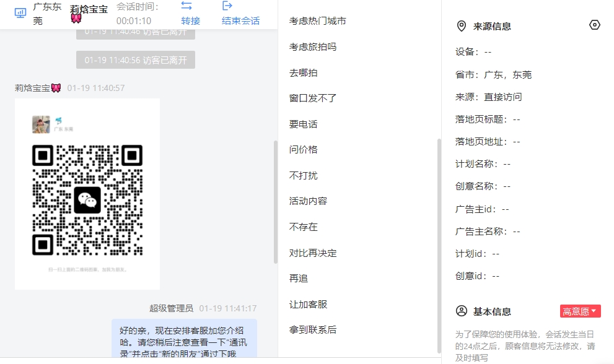The image size is (614, 364).
Task: Click the transfer arrows icon above 转接
Action: click(x=186, y=6)
